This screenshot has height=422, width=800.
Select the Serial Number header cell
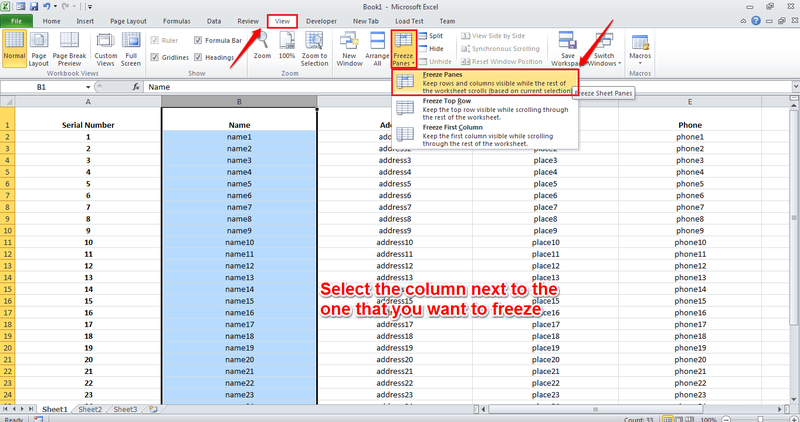[88, 119]
